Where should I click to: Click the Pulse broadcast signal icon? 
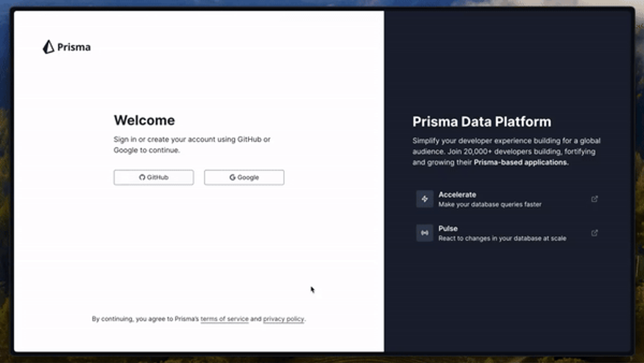pos(424,233)
